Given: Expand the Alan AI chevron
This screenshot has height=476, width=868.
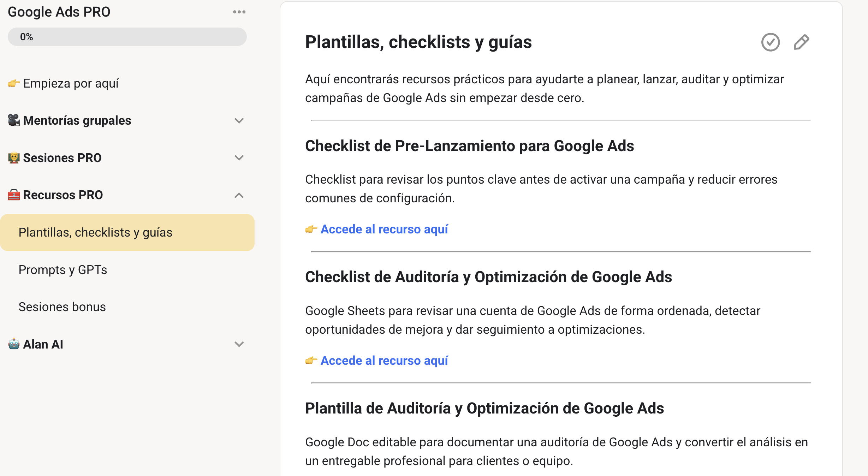Looking at the screenshot, I should pos(239,344).
